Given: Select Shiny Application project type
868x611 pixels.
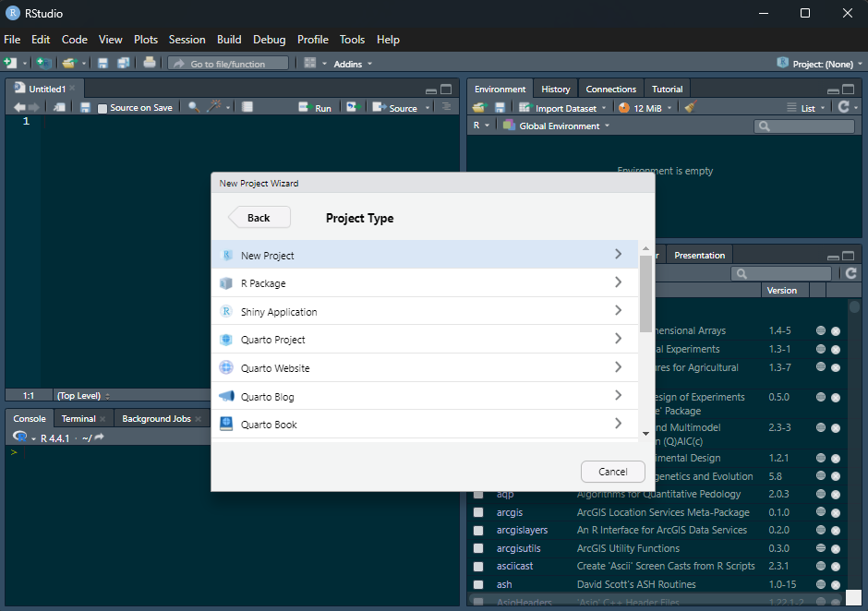Looking at the screenshot, I should [x=279, y=312].
